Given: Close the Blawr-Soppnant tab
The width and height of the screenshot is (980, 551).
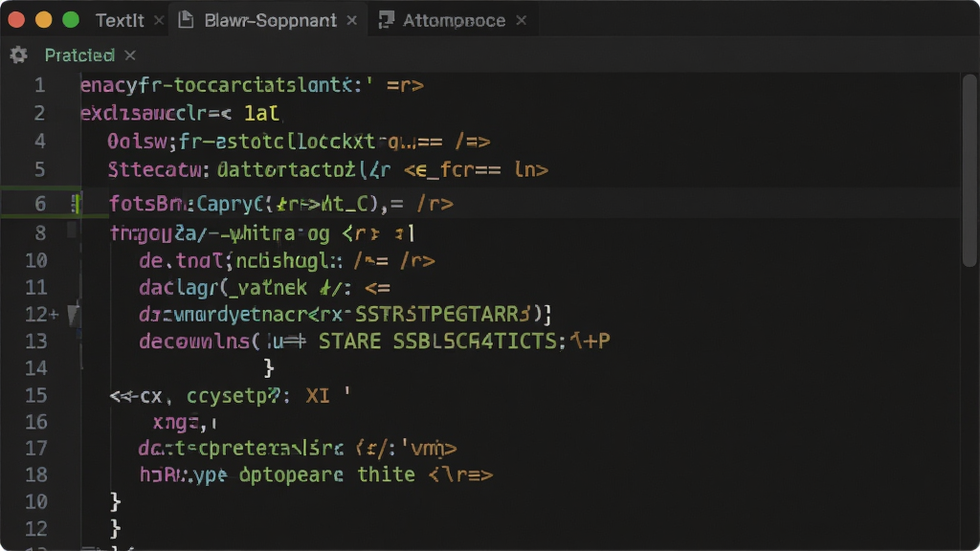Looking at the screenshot, I should tap(352, 21).
